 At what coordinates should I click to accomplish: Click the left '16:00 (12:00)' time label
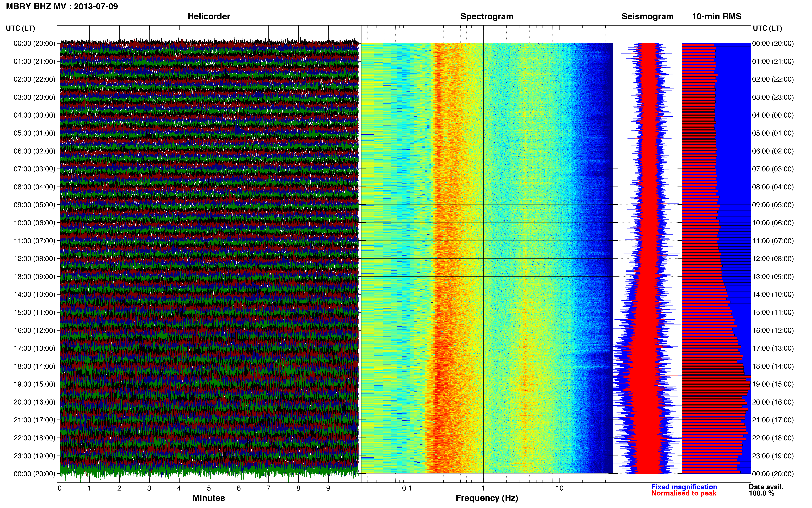34,330
